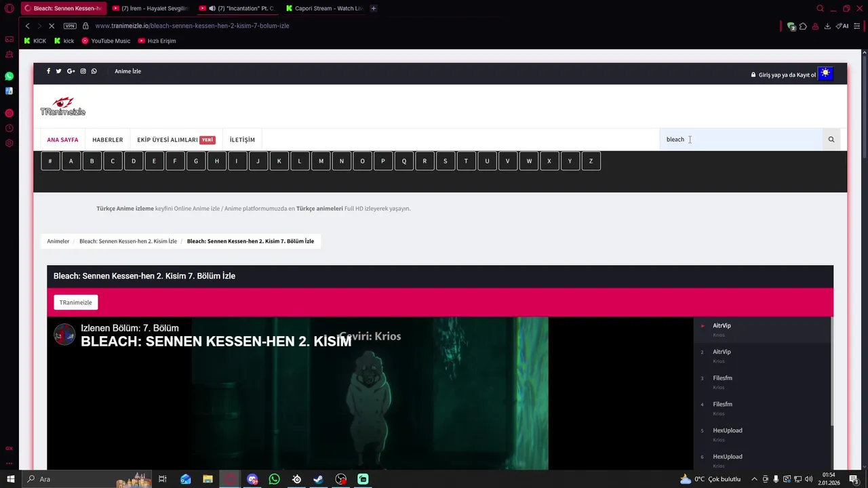
Task: Select HexUpload source numbered 6
Action: [x=763, y=460]
